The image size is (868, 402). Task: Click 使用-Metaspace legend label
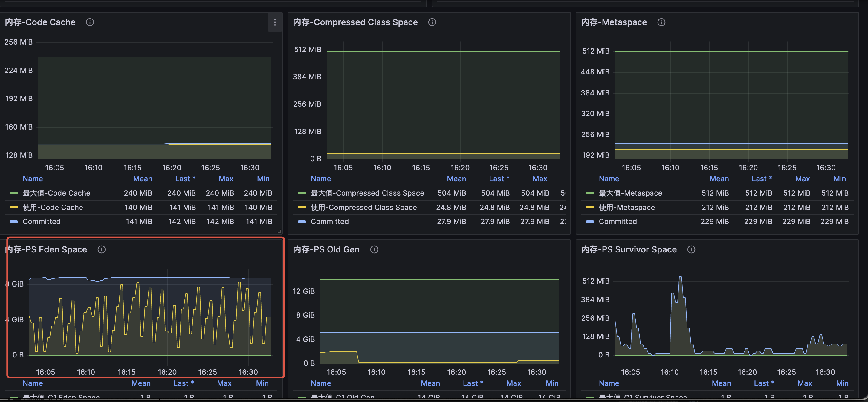coord(626,207)
